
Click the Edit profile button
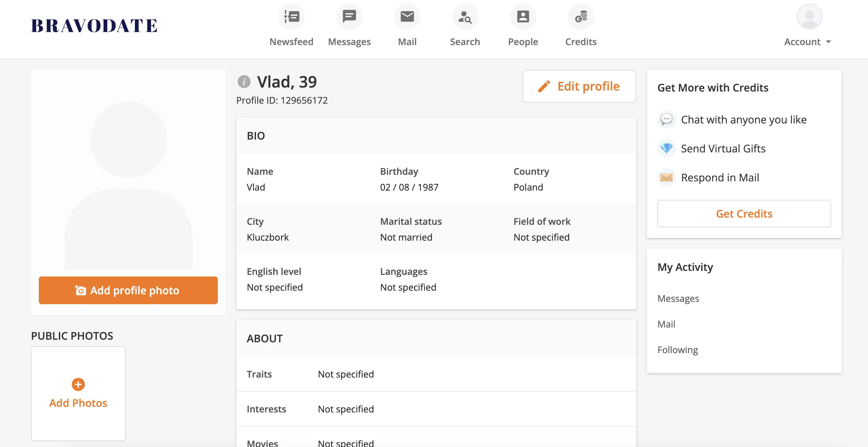[579, 86]
